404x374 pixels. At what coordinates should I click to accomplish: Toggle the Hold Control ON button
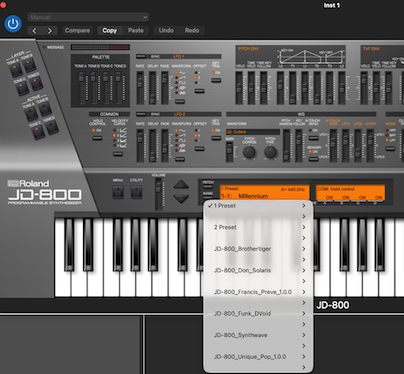(x=97, y=138)
